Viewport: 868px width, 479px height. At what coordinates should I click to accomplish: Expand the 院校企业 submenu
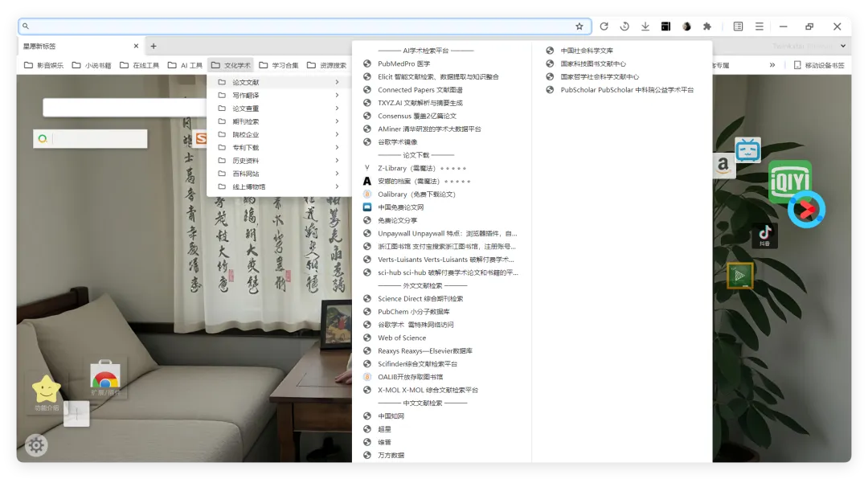pyautogui.click(x=278, y=134)
